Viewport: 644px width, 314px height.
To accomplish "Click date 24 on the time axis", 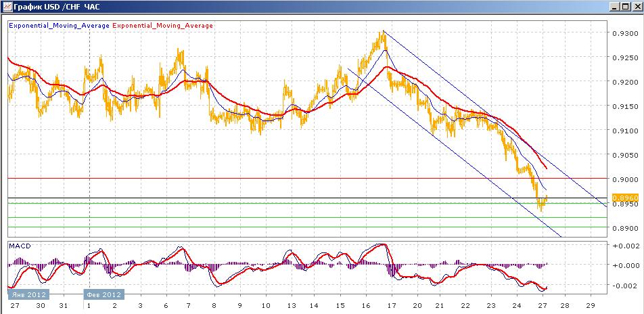I will tap(517, 306).
